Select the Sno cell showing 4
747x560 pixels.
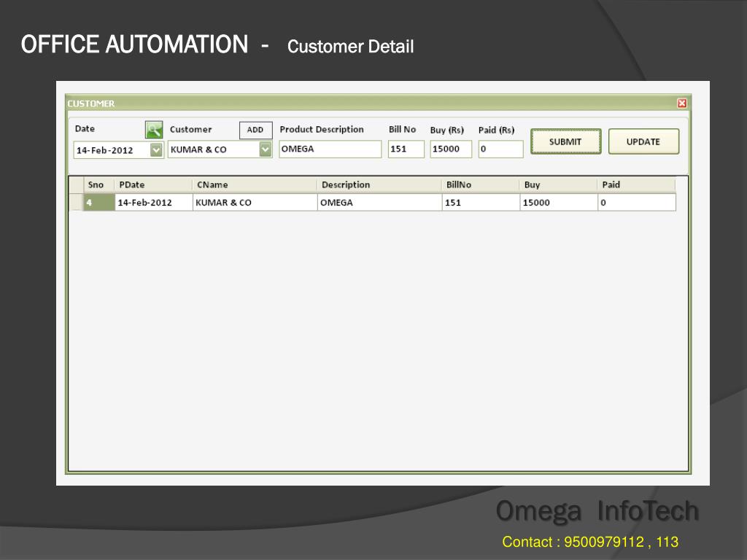click(99, 203)
